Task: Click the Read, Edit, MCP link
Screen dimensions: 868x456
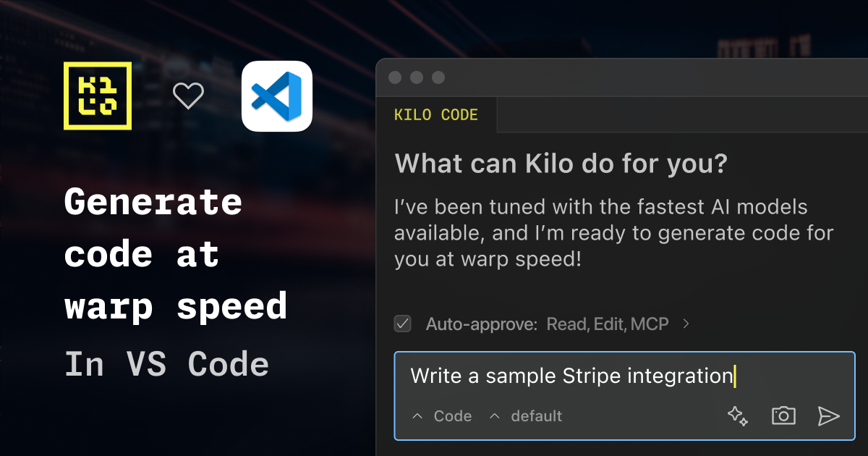Action: (606, 324)
